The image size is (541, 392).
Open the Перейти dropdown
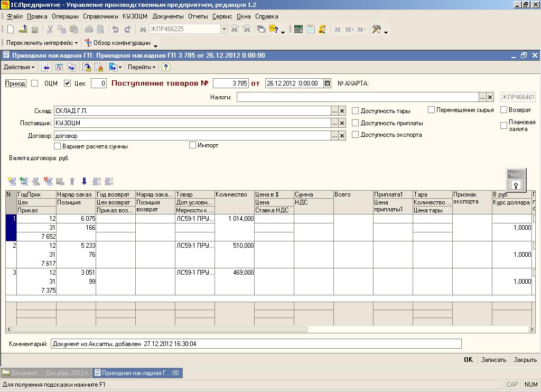pyautogui.click(x=142, y=67)
